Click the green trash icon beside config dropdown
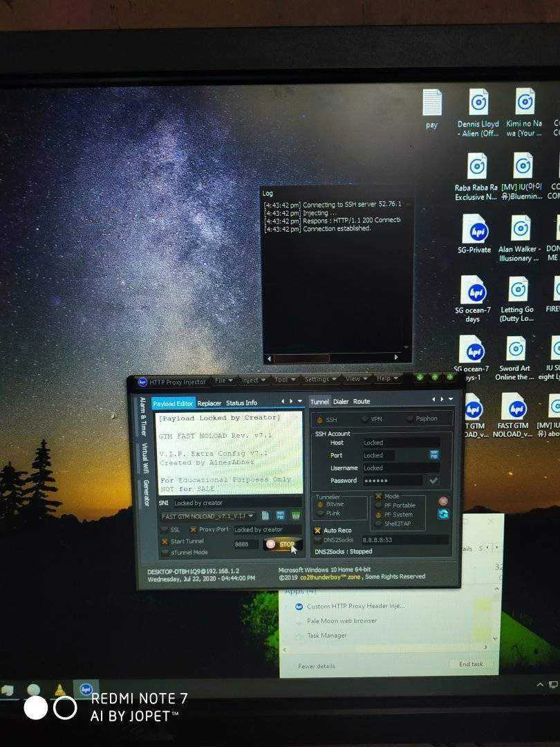The width and height of the screenshot is (560, 747). point(296,515)
